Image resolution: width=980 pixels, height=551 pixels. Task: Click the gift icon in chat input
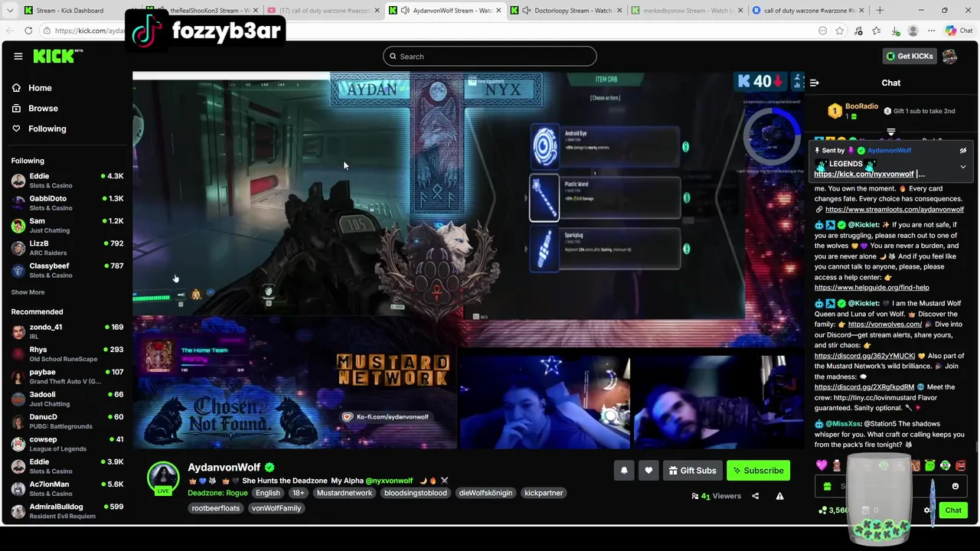pyautogui.click(x=827, y=486)
